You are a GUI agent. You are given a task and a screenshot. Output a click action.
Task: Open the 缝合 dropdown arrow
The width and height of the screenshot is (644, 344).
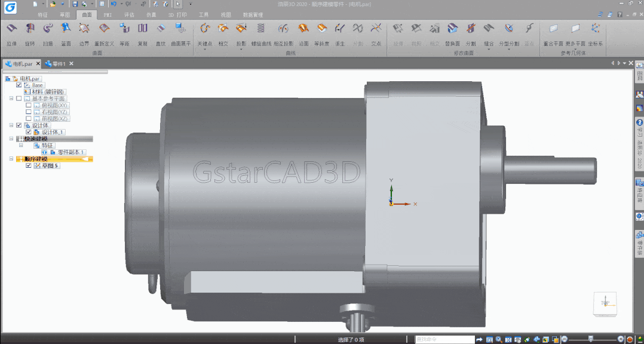[x=489, y=50]
